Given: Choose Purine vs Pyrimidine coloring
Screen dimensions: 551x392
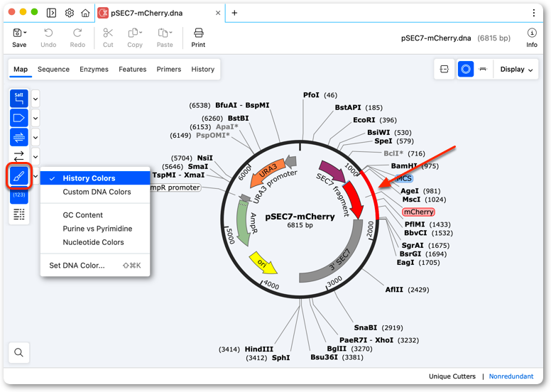Looking at the screenshot, I should [x=95, y=229].
